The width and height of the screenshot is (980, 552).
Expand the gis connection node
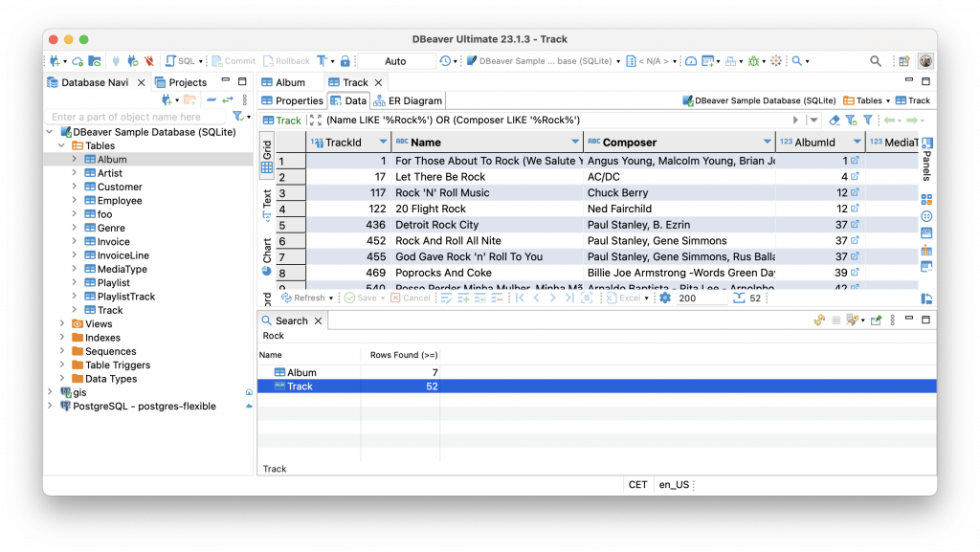pyautogui.click(x=50, y=392)
